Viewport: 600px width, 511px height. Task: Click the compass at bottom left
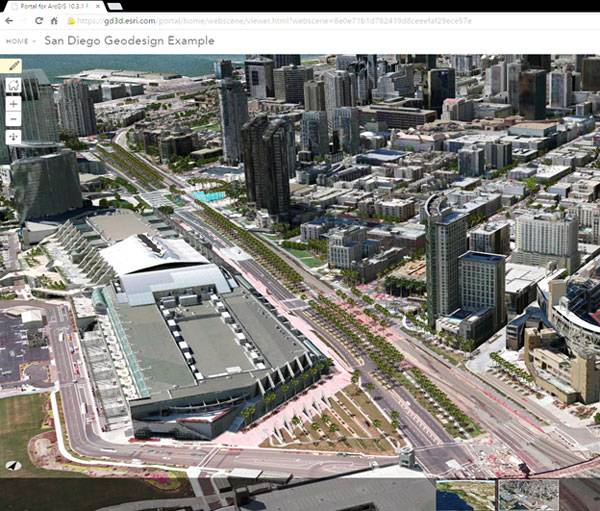(x=13, y=465)
